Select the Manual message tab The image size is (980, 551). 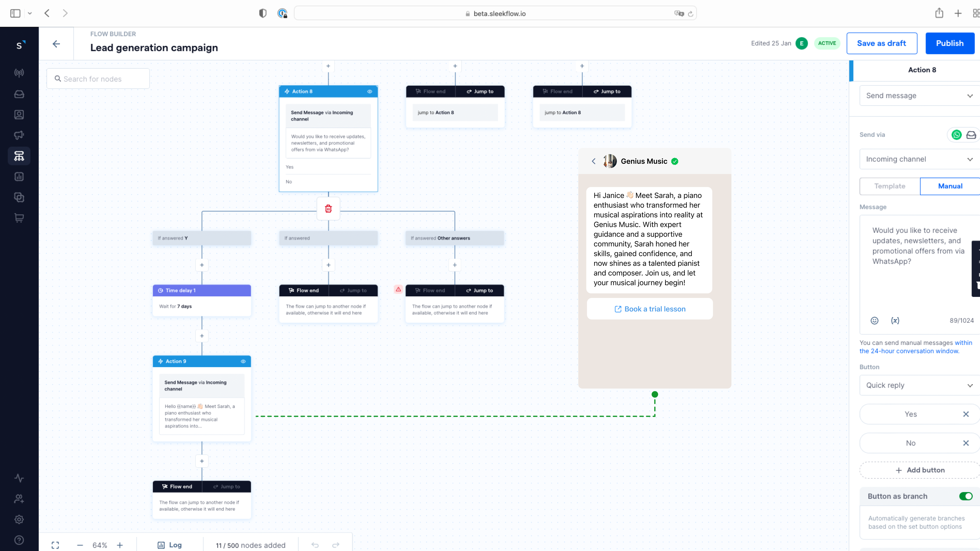949,186
